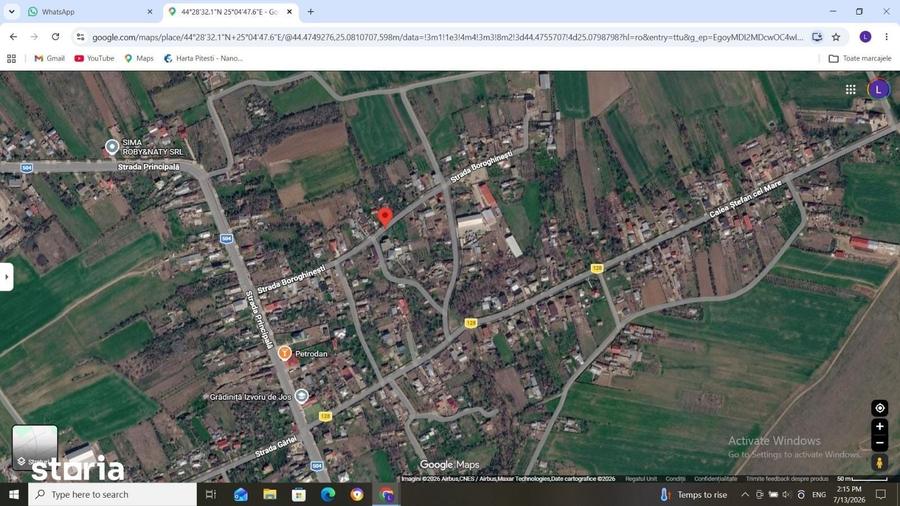The height and width of the screenshot is (506, 900).
Task: Close the Google Maps tab
Action: (290, 11)
